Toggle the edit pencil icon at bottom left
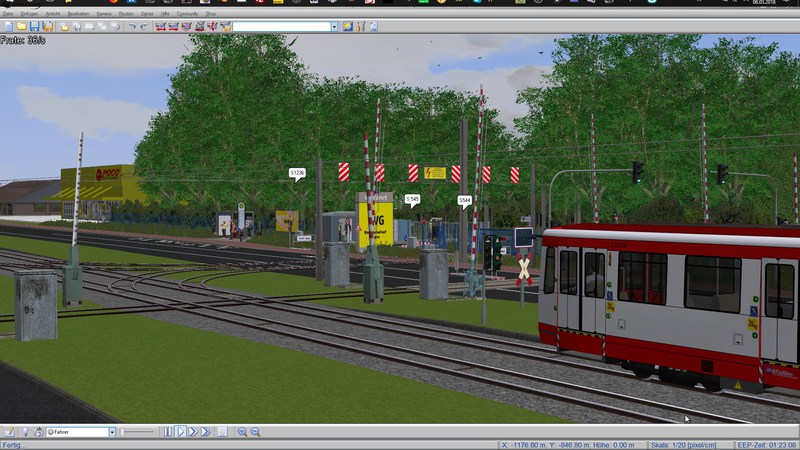 point(9,432)
